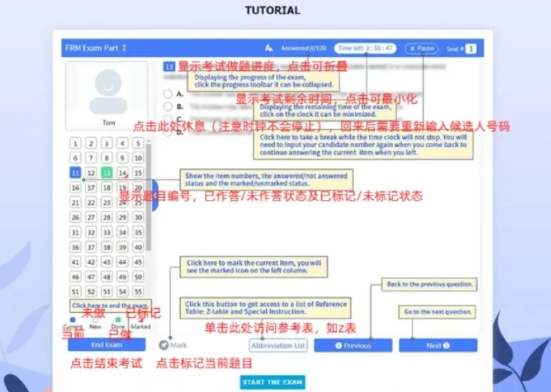The image size is (551, 392).
Task: Navigate to question 18
Action: [x=106, y=188]
